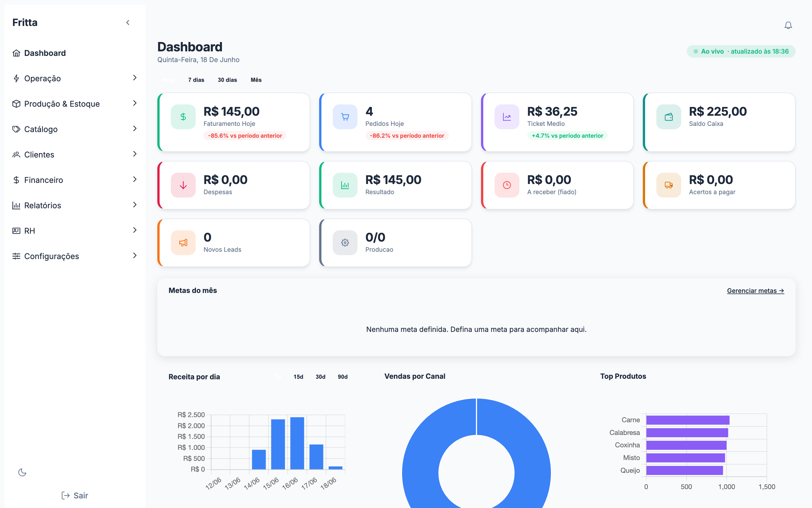Image resolution: width=812 pixels, height=508 pixels.
Task: Expand the Operação menu chevron
Action: coord(134,78)
